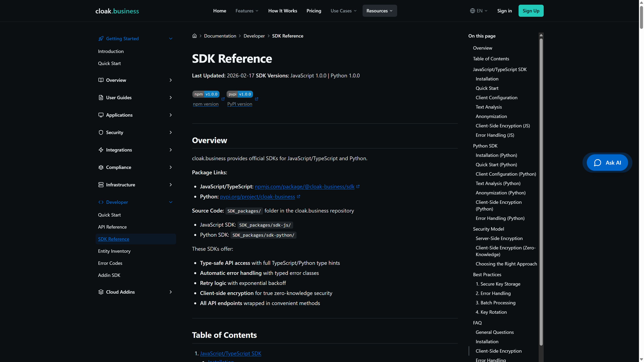
Task: Jump to Security Model in On this page
Action: pyautogui.click(x=488, y=229)
